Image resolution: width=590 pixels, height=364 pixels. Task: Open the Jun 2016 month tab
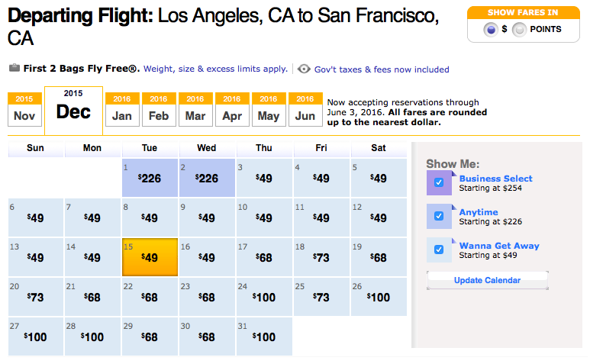tap(305, 110)
